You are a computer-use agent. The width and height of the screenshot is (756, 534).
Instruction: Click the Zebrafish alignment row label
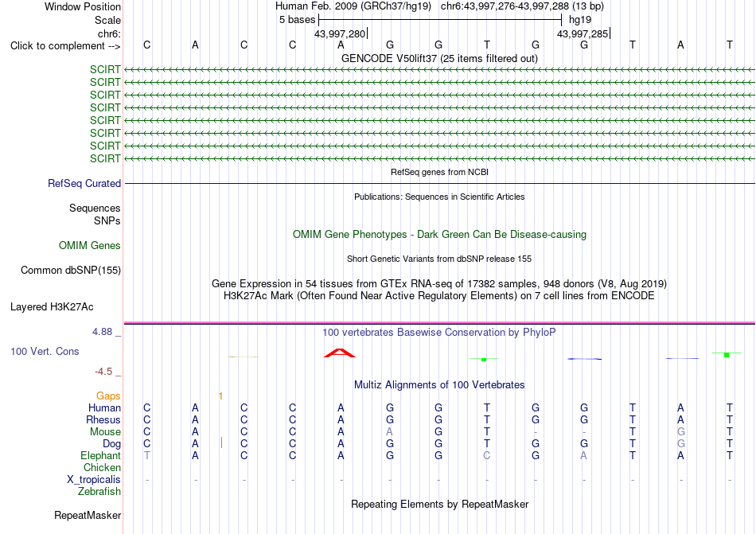click(x=99, y=491)
